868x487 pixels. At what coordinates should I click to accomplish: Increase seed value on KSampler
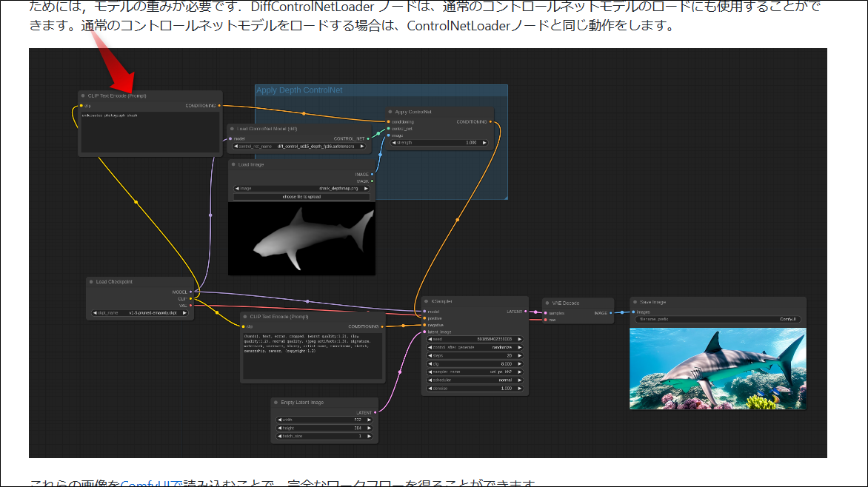(519, 339)
